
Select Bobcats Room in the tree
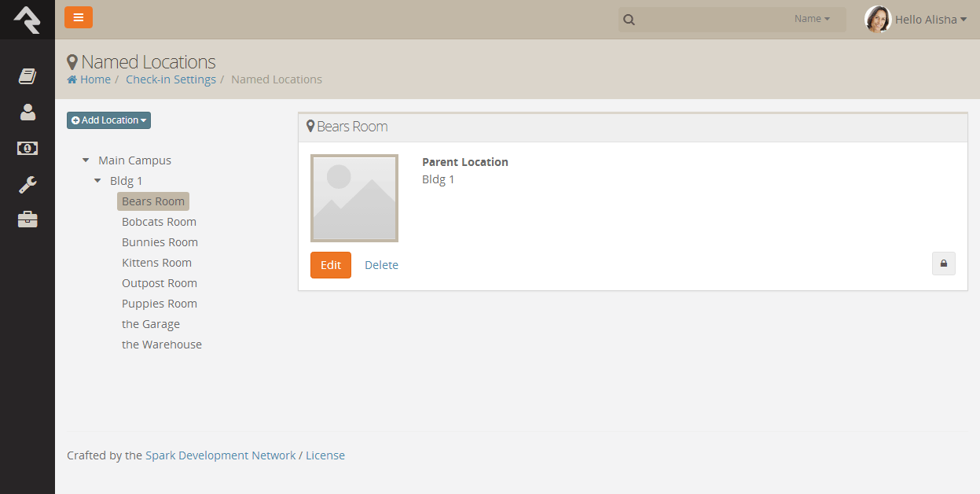click(x=159, y=222)
